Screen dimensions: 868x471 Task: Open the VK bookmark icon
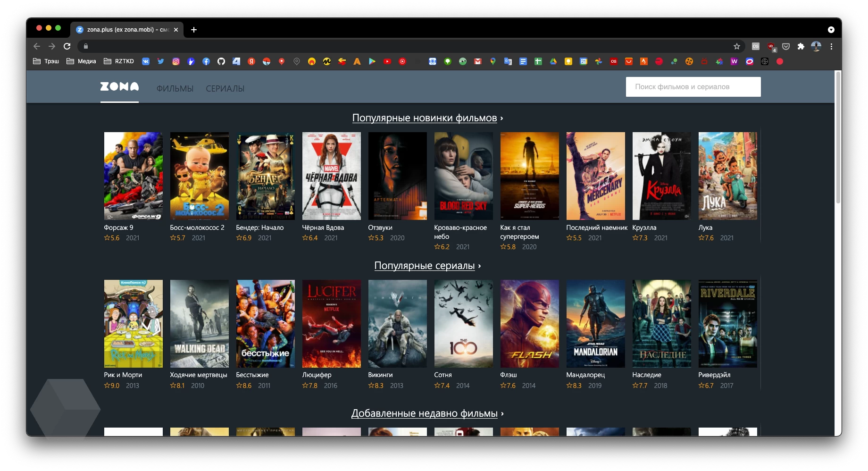tap(146, 61)
